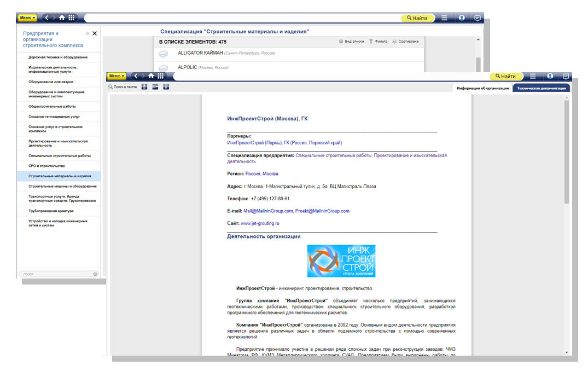Click the middle document toolbar icon

point(155,87)
